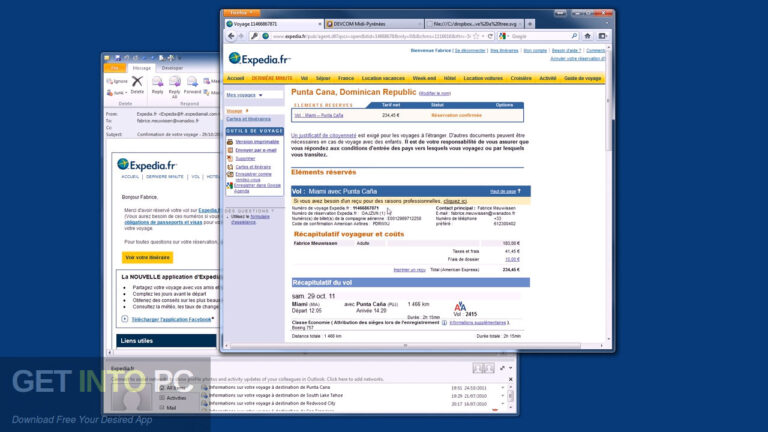Click Ignore in Outlook Delete group

point(117,81)
